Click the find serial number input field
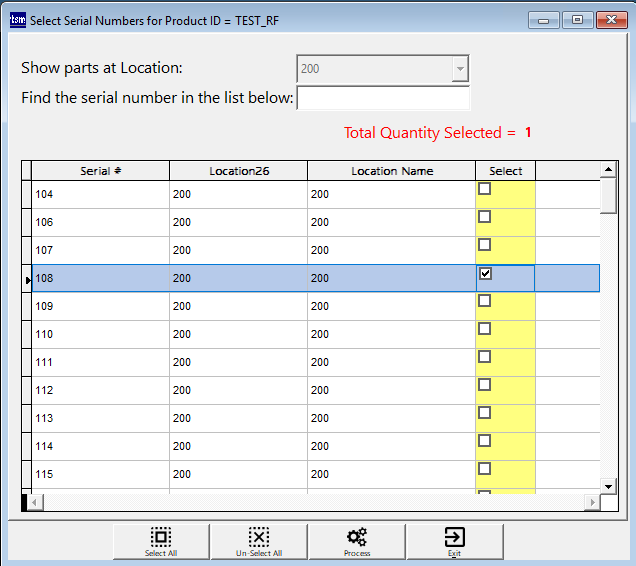The width and height of the screenshot is (636, 566). [x=383, y=98]
